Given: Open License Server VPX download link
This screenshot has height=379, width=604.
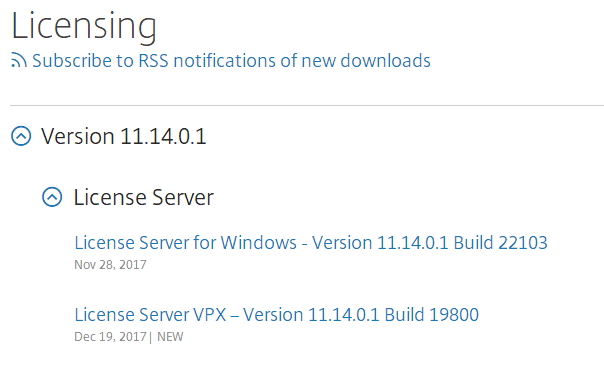Looking at the screenshot, I should point(277,315).
